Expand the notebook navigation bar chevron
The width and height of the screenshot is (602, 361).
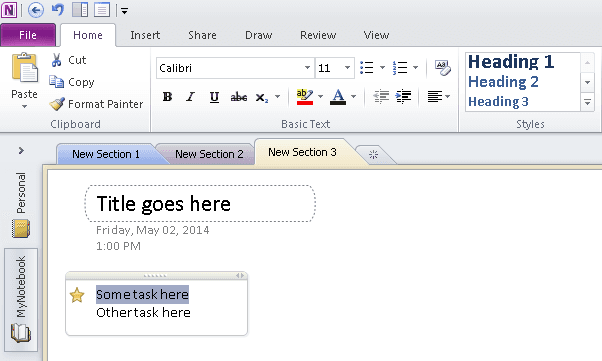(21, 151)
